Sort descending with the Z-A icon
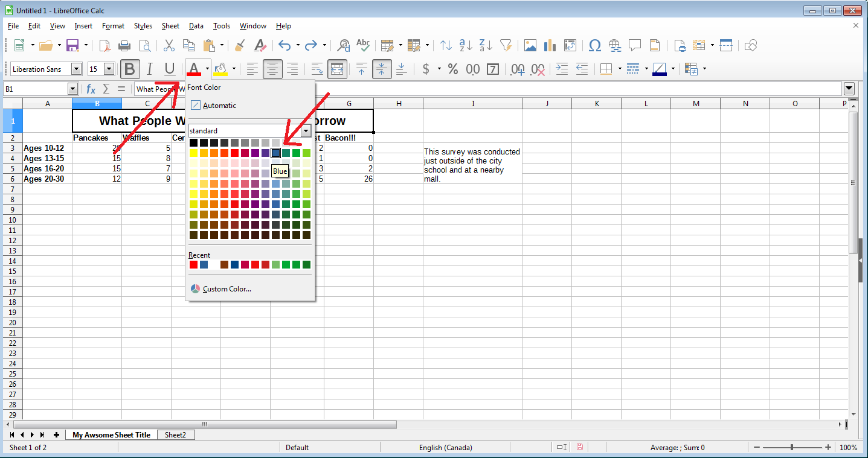This screenshot has height=458, width=868. pyautogui.click(x=486, y=45)
